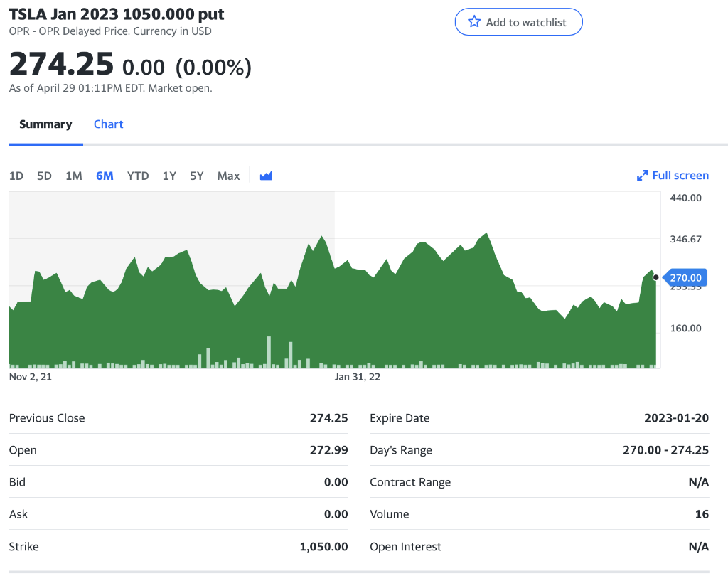Click the tallest volume bar in chart
This screenshot has width=728, height=576.
click(x=269, y=352)
